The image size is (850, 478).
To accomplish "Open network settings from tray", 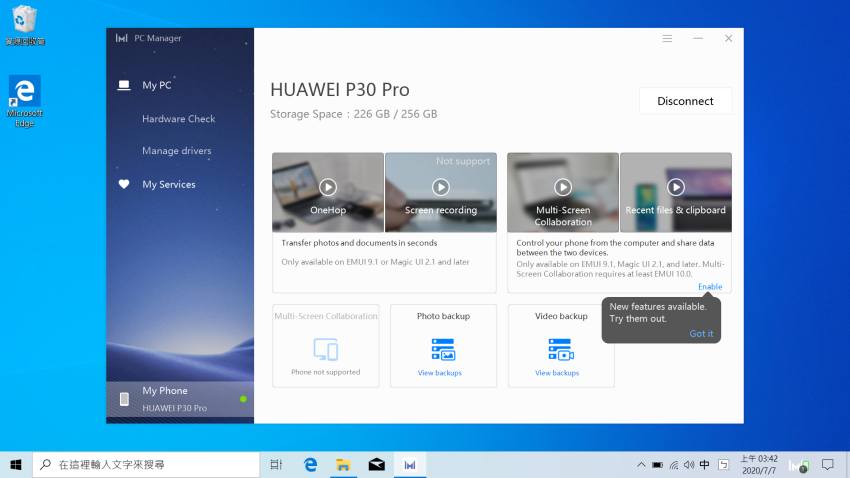I will point(673,465).
